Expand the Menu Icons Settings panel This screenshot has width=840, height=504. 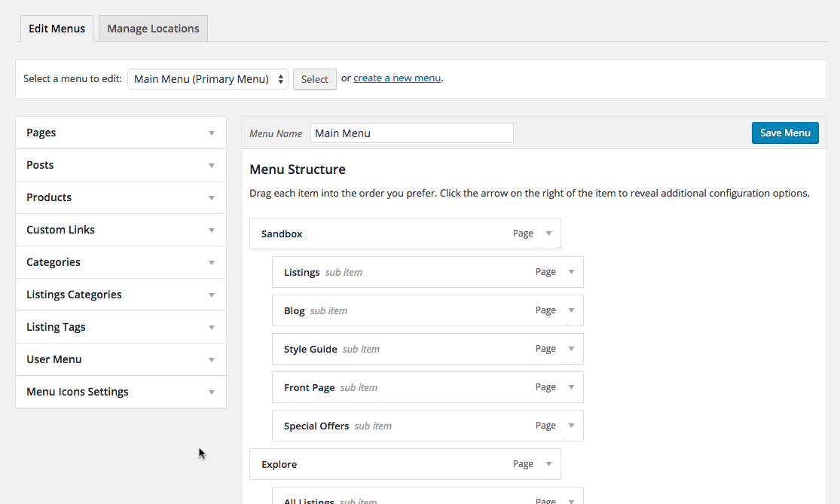[x=212, y=392]
